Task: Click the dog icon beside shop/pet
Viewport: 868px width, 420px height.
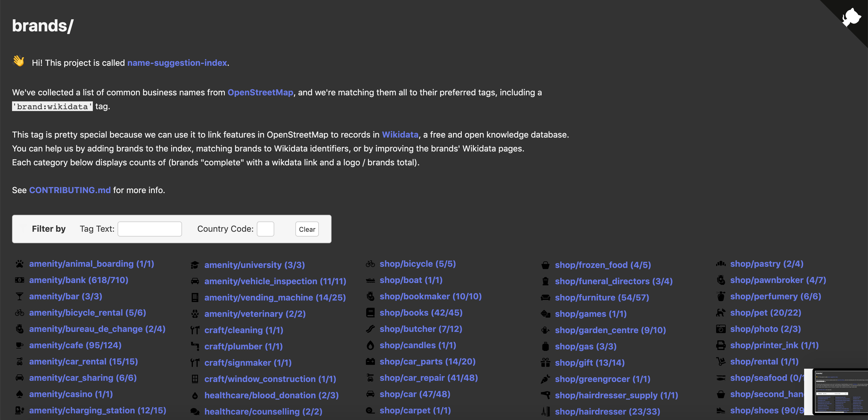Action: (x=721, y=313)
